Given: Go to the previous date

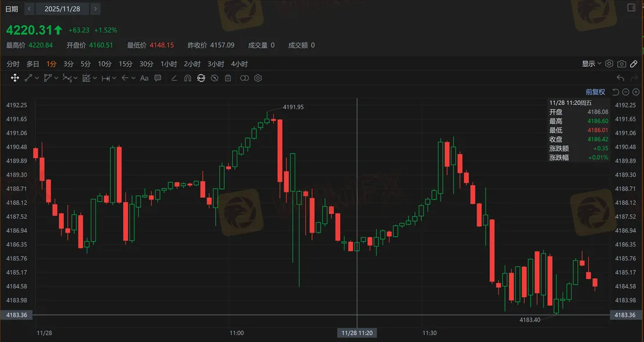Looking at the screenshot, I should coord(29,9).
